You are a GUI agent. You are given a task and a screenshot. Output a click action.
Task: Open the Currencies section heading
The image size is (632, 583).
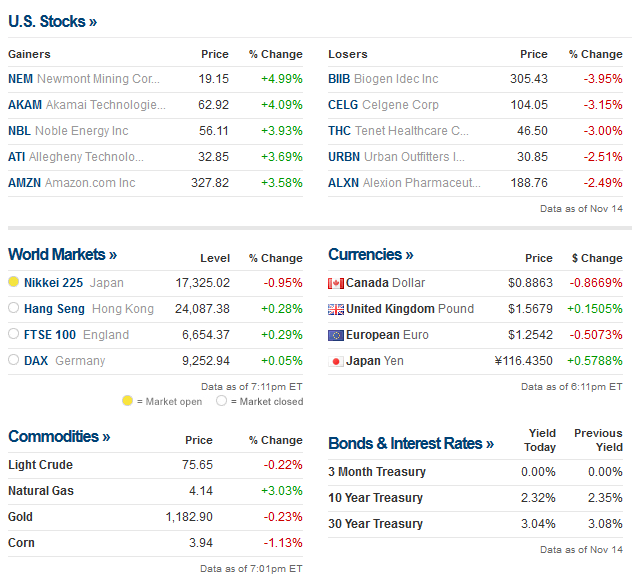[370, 255]
